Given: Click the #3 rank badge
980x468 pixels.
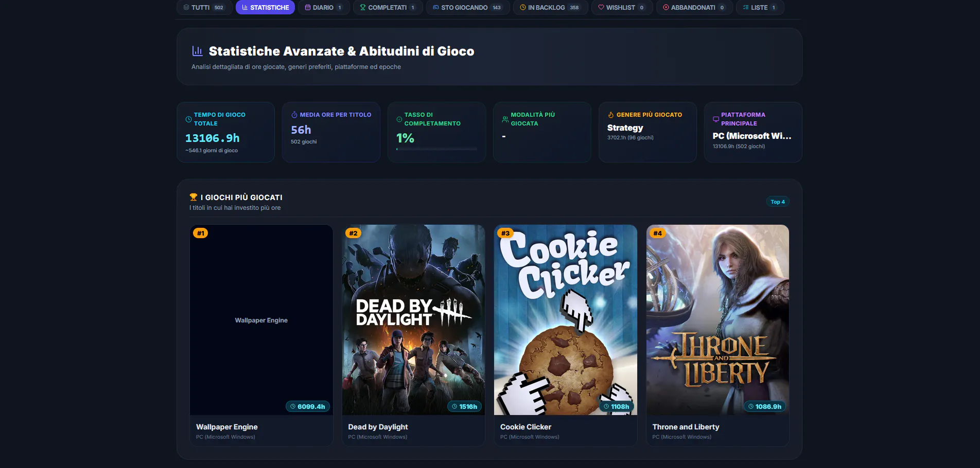Looking at the screenshot, I should pyautogui.click(x=505, y=233).
